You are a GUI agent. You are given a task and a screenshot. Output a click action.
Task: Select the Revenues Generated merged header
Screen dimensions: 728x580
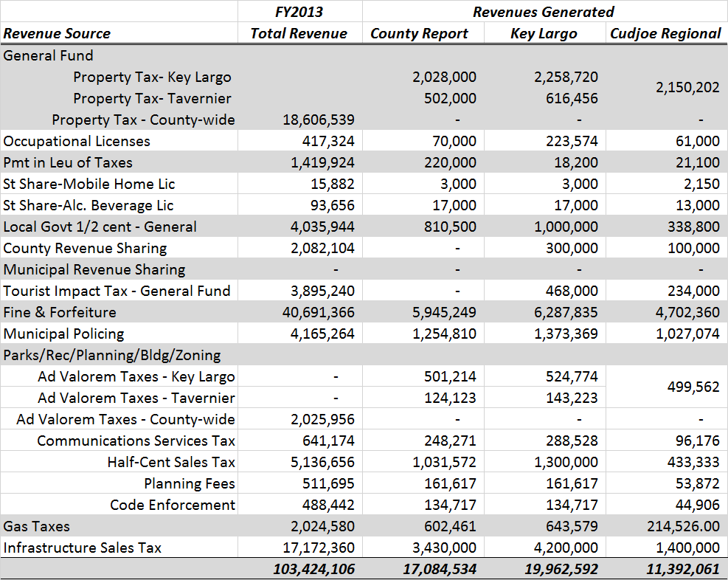(544, 12)
